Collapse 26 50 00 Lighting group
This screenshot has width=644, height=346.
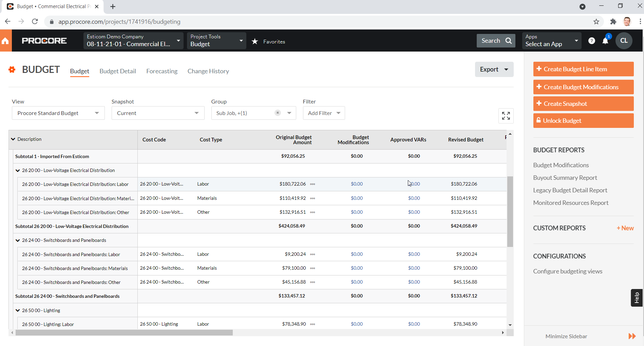pyautogui.click(x=18, y=310)
